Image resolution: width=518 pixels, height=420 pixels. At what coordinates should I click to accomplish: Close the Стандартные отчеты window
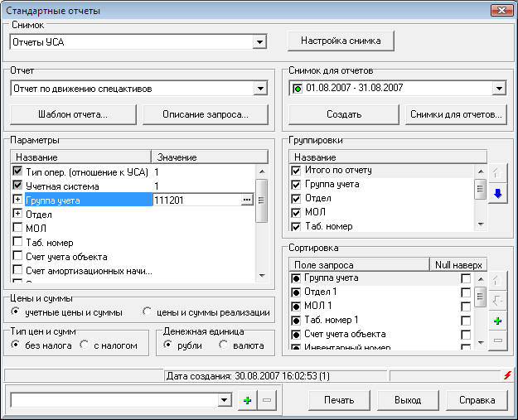tap(501, 11)
